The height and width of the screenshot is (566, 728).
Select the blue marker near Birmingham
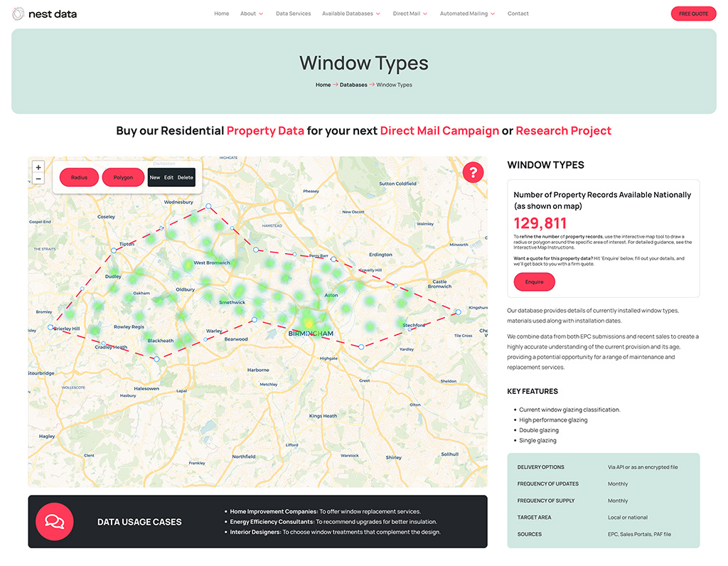361,346
